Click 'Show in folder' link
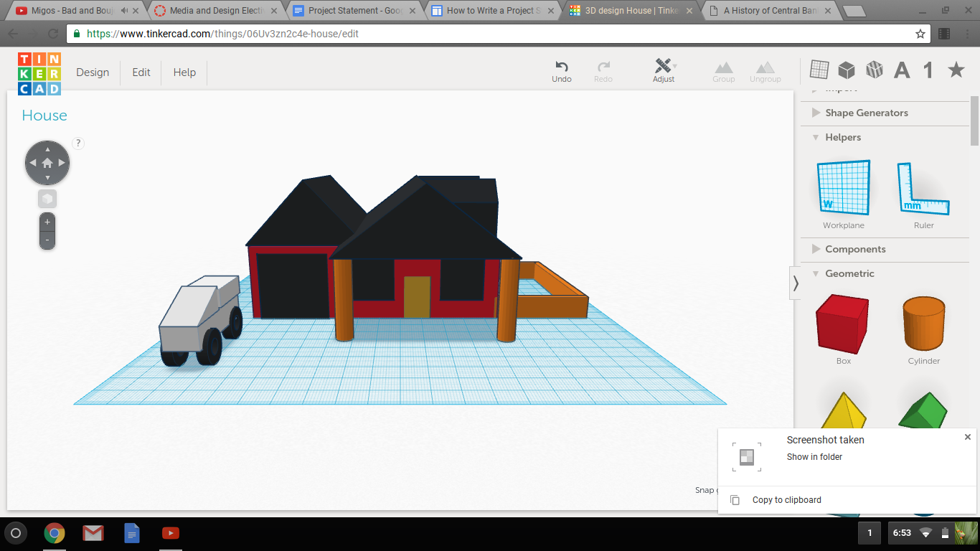The width and height of the screenshot is (980, 551). click(814, 457)
